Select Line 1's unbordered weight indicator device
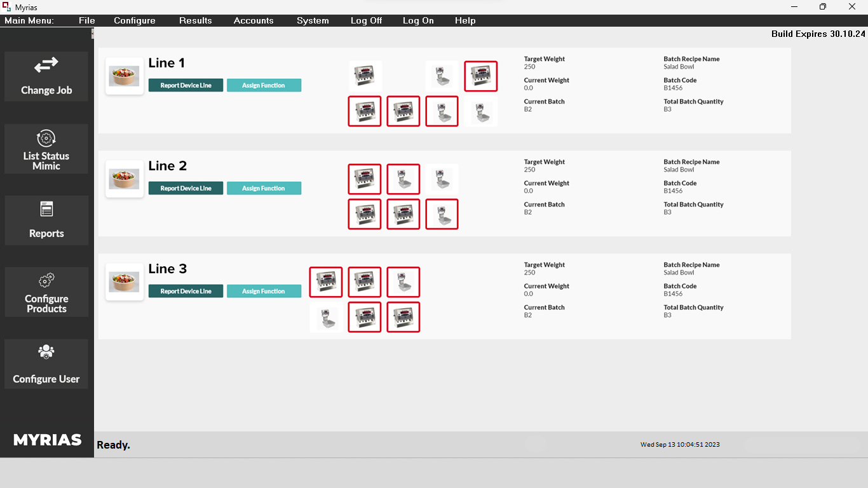868x488 pixels. point(365,77)
